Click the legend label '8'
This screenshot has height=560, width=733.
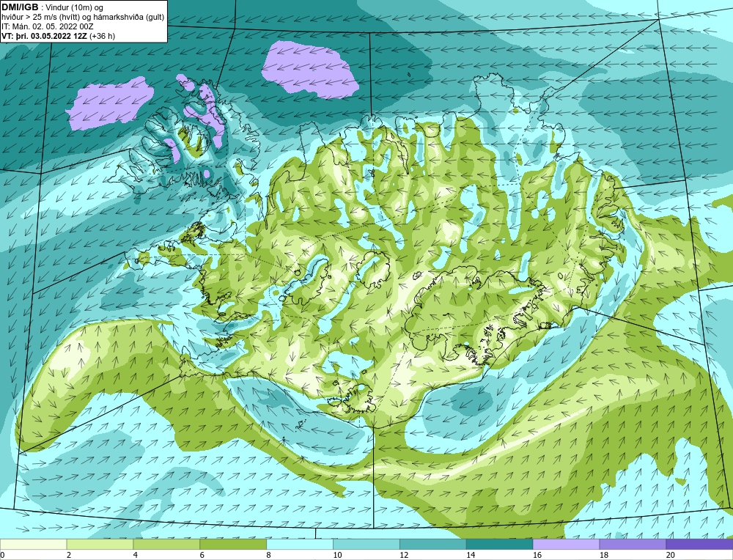pos(268,555)
